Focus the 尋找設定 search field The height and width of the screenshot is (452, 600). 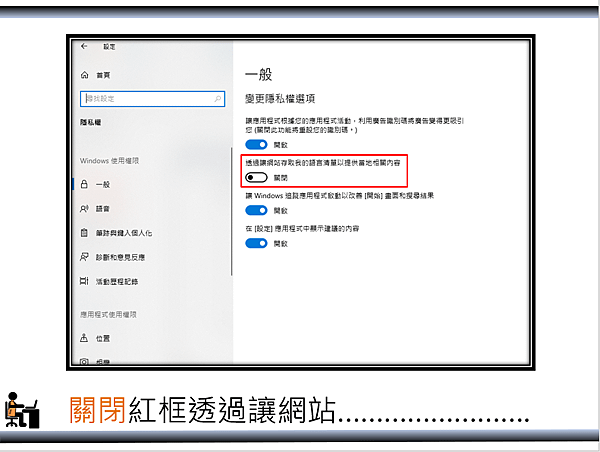coord(152,99)
